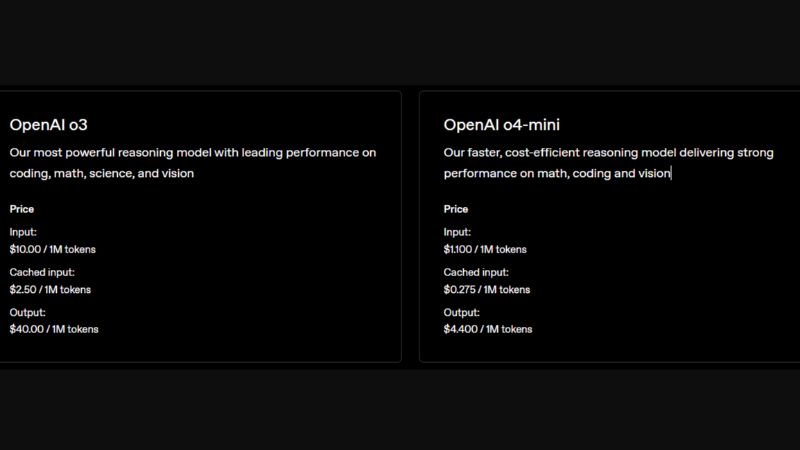Click Cached input label under OpenAI o3
The height and width of the screenshot is (450, 800).
(42, 272)
